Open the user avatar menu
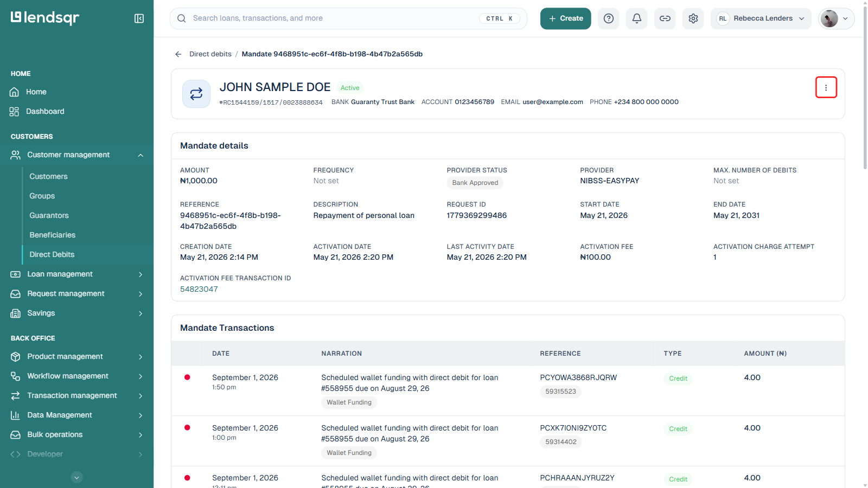 pos(836,18)
